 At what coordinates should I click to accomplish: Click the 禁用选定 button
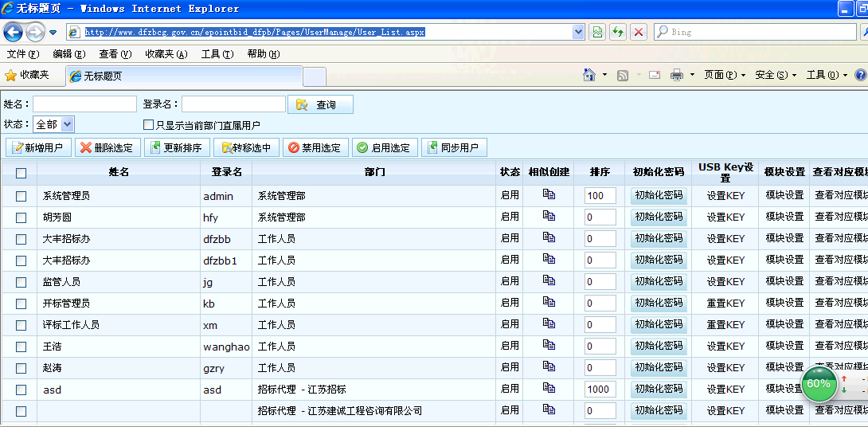[315, 147]
